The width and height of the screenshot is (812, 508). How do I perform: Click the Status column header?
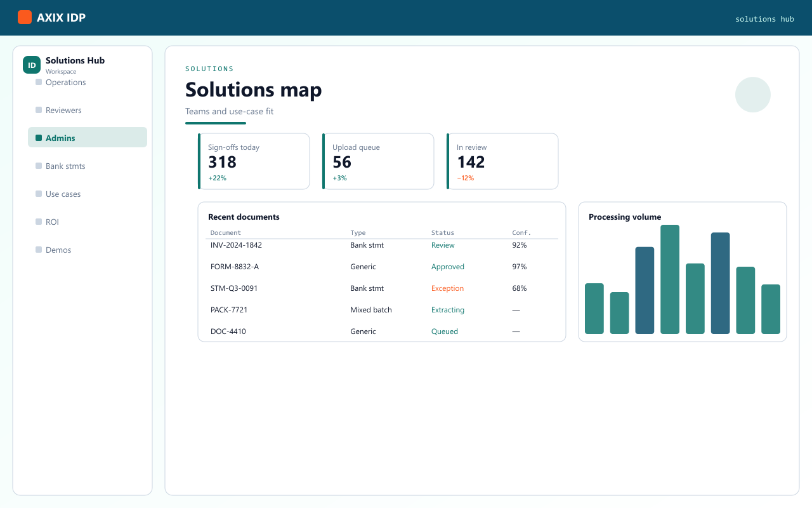coord(443,233)
